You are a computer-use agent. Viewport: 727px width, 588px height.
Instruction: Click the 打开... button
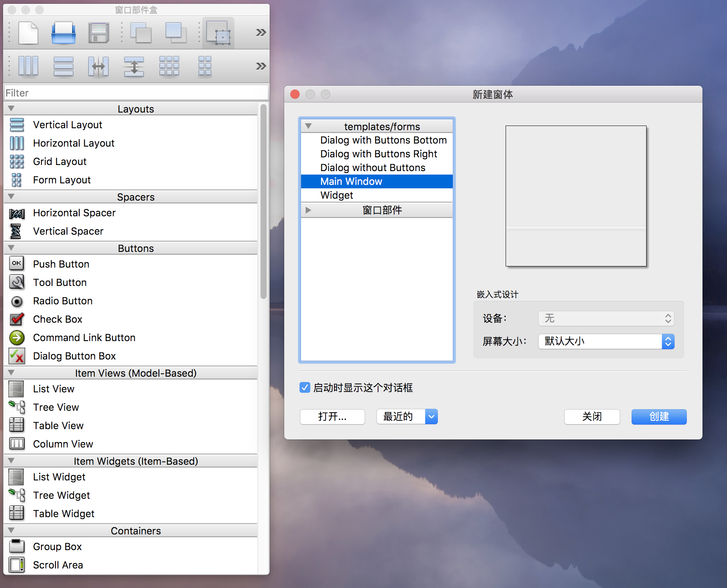(x=332, y=416)
